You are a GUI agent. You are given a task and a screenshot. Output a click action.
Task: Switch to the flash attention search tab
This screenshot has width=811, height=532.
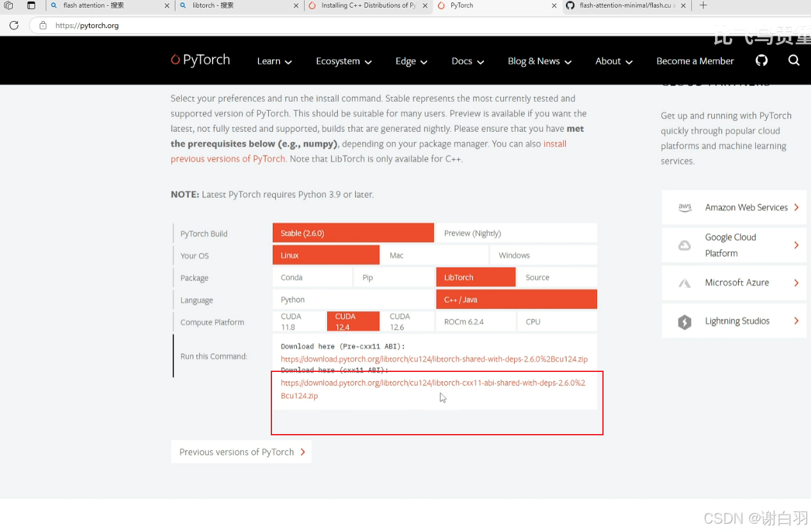109,6
